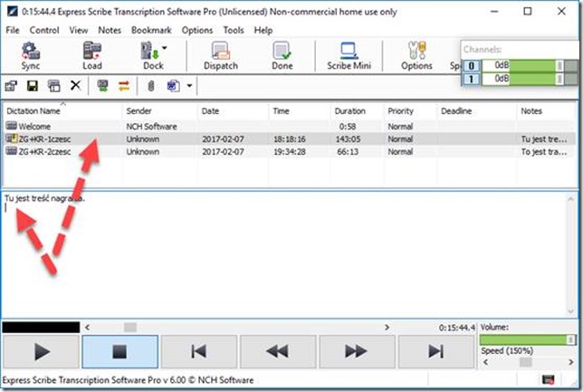Click the playback position slider thumb
The height and width of the screenshot is (392, 583).
coord(130,328)
